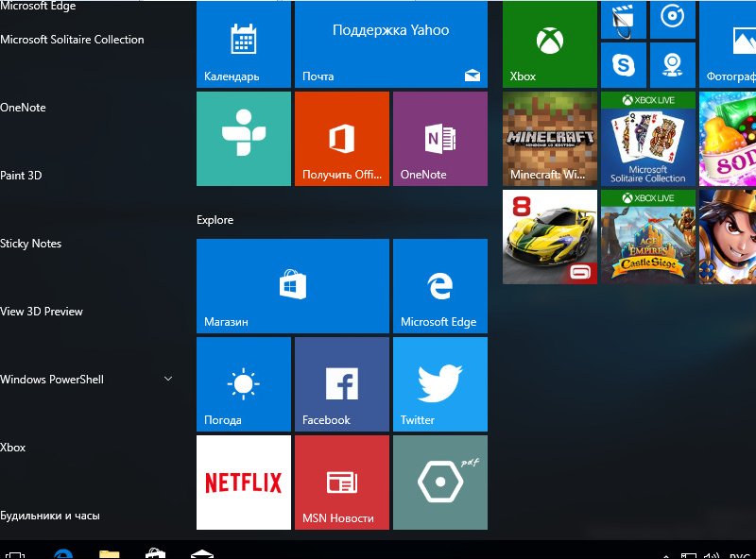
Task: Launch the Minecraft game tile
Action: point(550,139)
